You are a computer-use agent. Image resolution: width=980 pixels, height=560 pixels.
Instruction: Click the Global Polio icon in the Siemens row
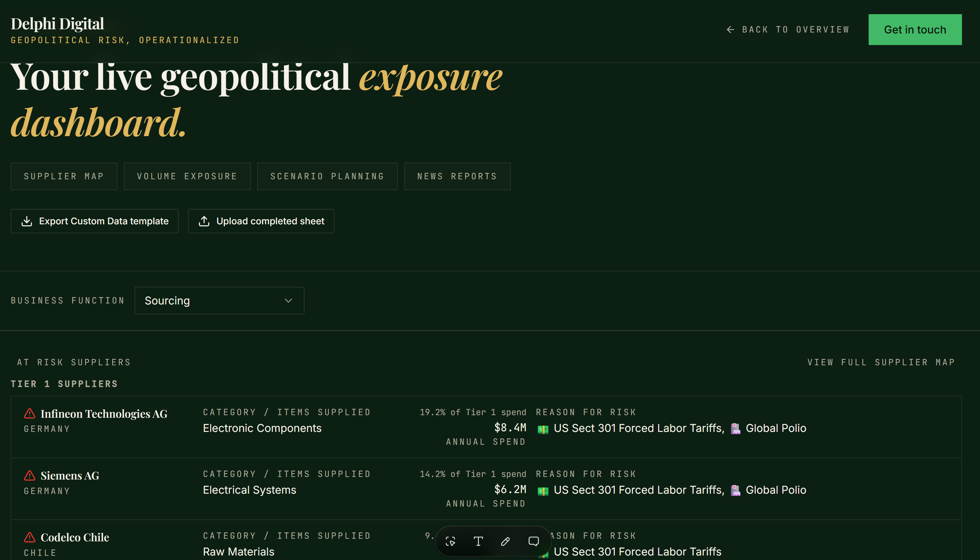[x=735, y=490]
